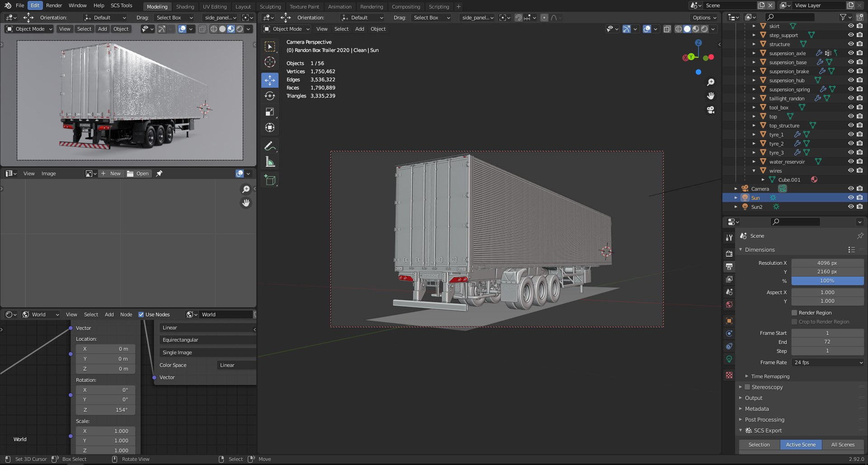Image resolution: width=868 pixels, height=465 pixels.
Task: Click the Frame End 72 field
Action: [827, 342]
